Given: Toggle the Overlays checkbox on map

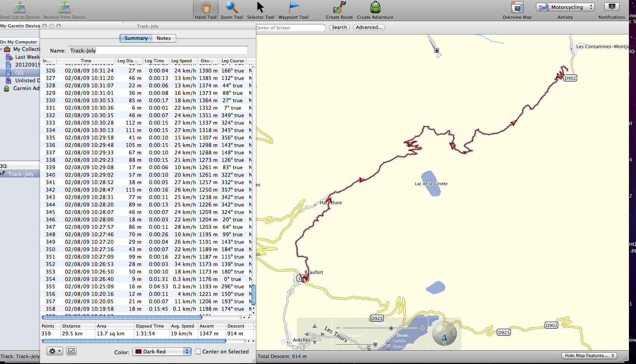Looking at the screenshot, I should 388,347.
